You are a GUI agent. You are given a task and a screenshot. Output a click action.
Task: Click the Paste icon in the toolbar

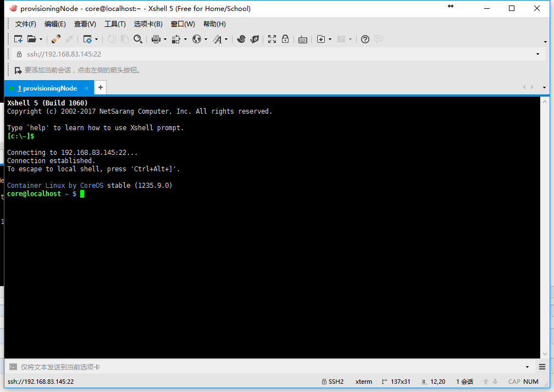click(125, 39)
